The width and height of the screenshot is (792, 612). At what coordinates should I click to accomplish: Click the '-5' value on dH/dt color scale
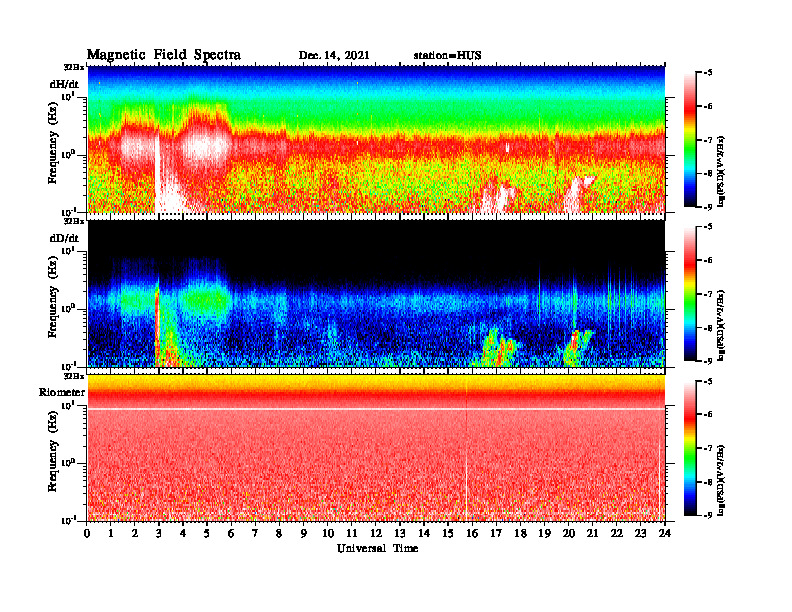[708, 73]
